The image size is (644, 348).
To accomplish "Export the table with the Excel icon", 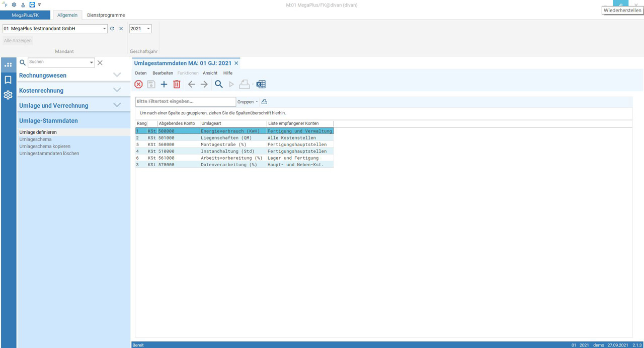I will 261,84.
